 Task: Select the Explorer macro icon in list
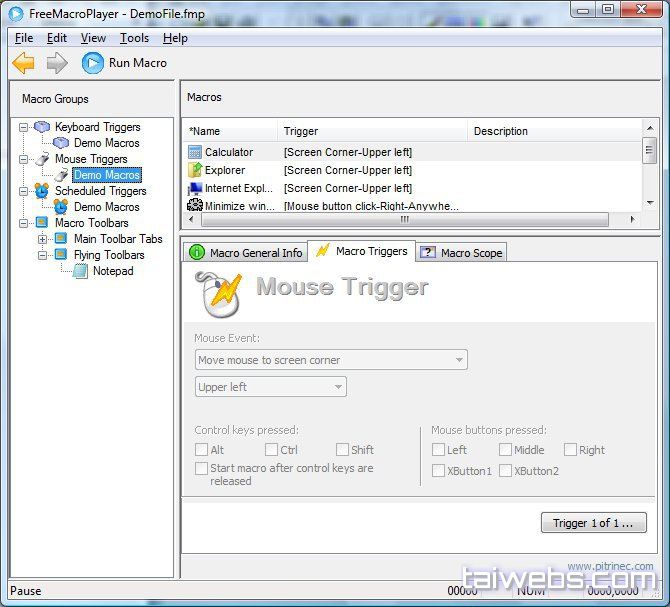point(195,170)
